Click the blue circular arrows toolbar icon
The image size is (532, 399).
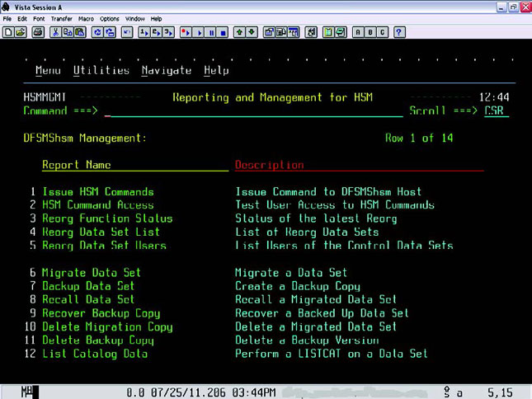click(x=97, y=32)
